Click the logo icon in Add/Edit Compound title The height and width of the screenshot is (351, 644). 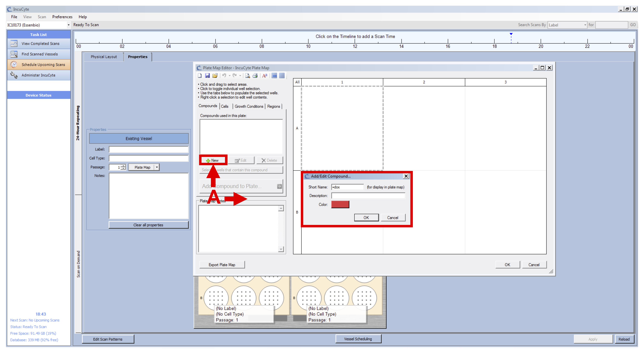307,176
